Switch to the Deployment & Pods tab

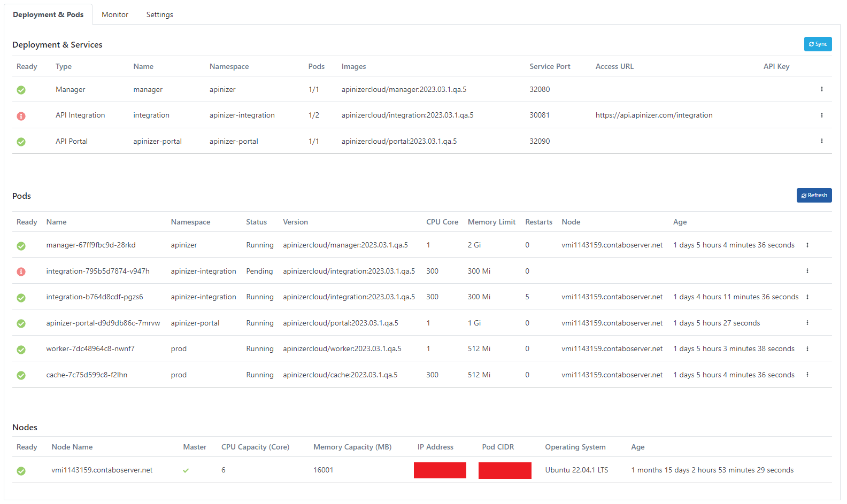(x=48, y=14)
